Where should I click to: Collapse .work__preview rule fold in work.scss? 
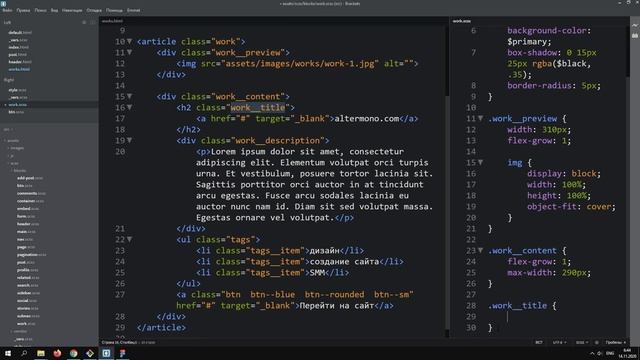click(x=480, y=119)
